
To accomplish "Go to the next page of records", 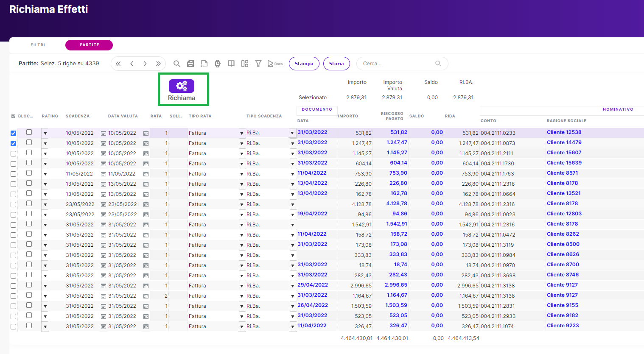I will [x=145, y=64].
